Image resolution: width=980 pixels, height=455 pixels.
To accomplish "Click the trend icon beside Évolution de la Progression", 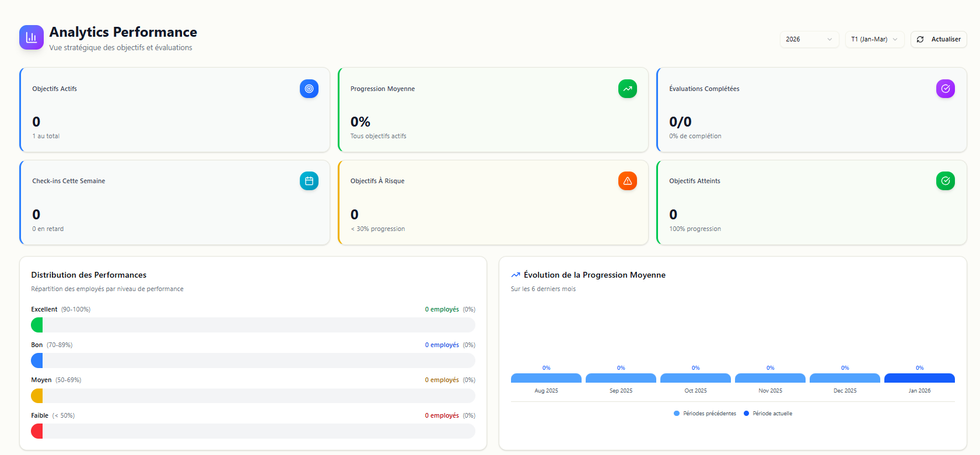I will [x=516, y=275].
